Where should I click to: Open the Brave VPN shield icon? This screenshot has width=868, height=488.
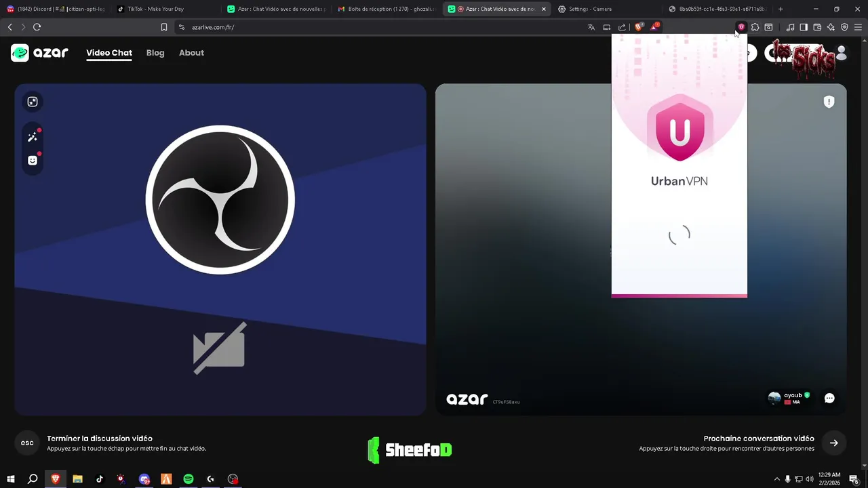[x=844, y=27]
